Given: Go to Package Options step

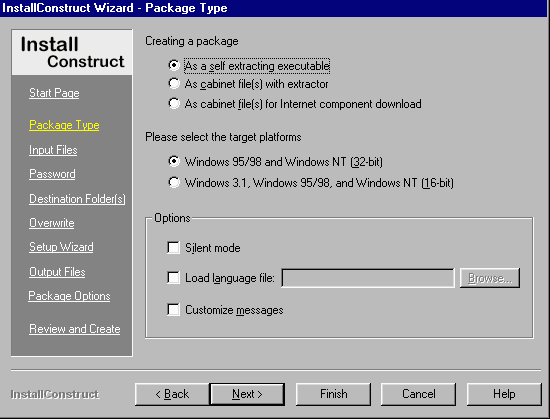Looking at the screenshot, I should click(69, 296).
